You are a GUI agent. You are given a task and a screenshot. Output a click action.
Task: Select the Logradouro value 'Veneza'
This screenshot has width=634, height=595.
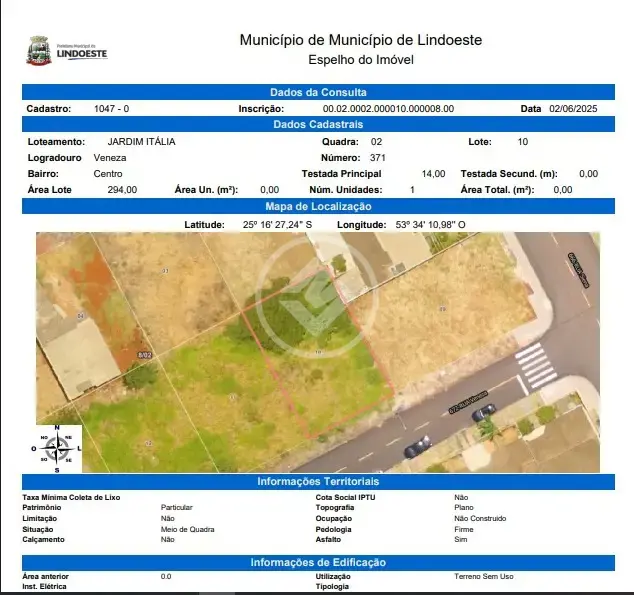click(x=110, y=158)
